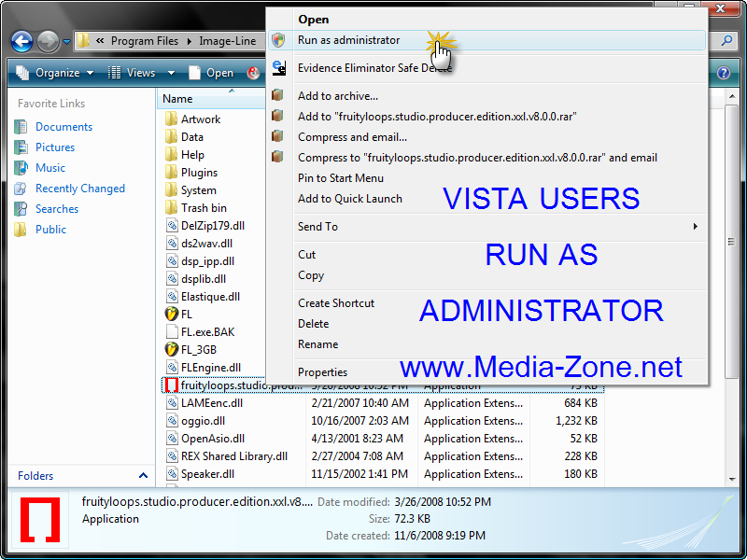Choose Properties in the context menu
Viewport: 747px width, 560px height.
[486, 372]
